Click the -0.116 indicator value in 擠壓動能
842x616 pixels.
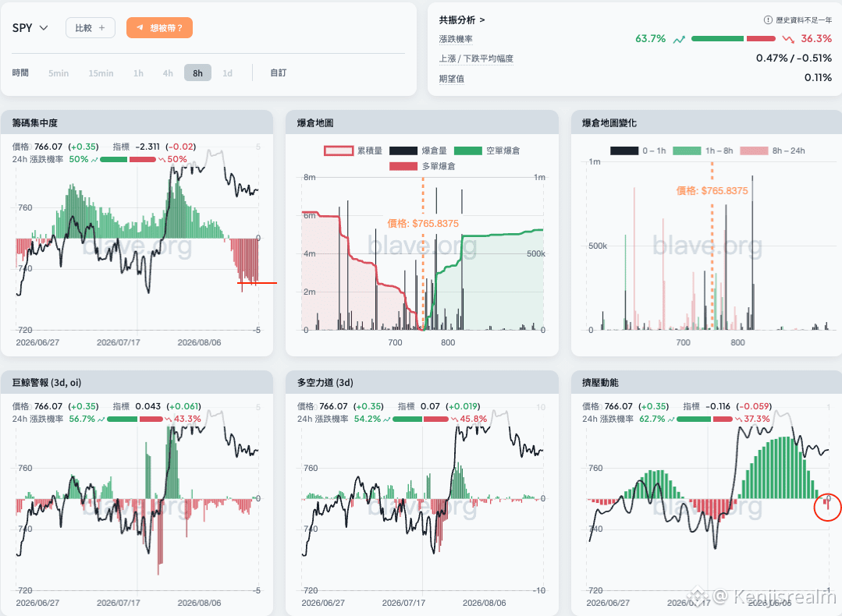click(x=718, y=406)
